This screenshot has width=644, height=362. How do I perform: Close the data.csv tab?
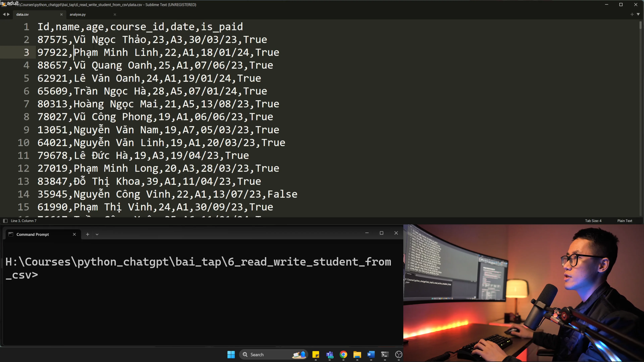61,14
